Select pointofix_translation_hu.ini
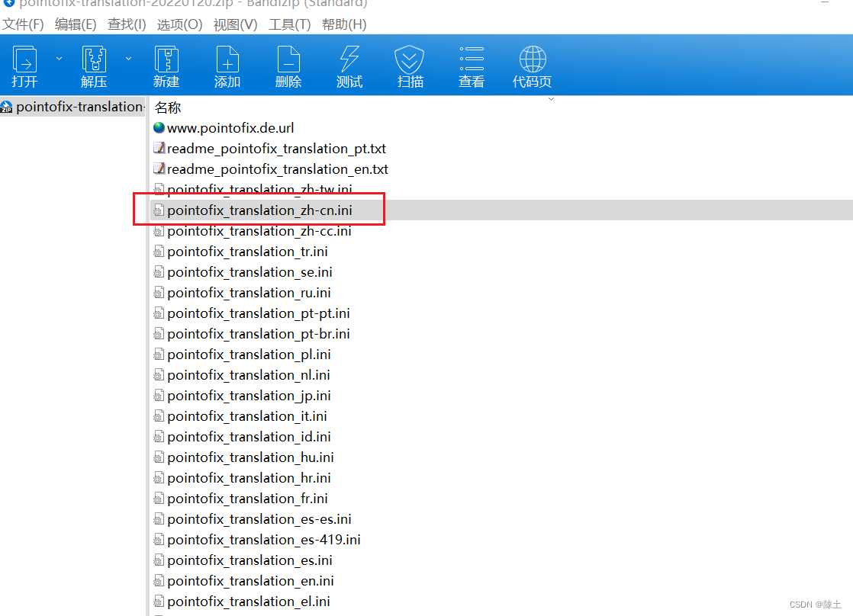 pyautogui.click(x=250, y=458)
